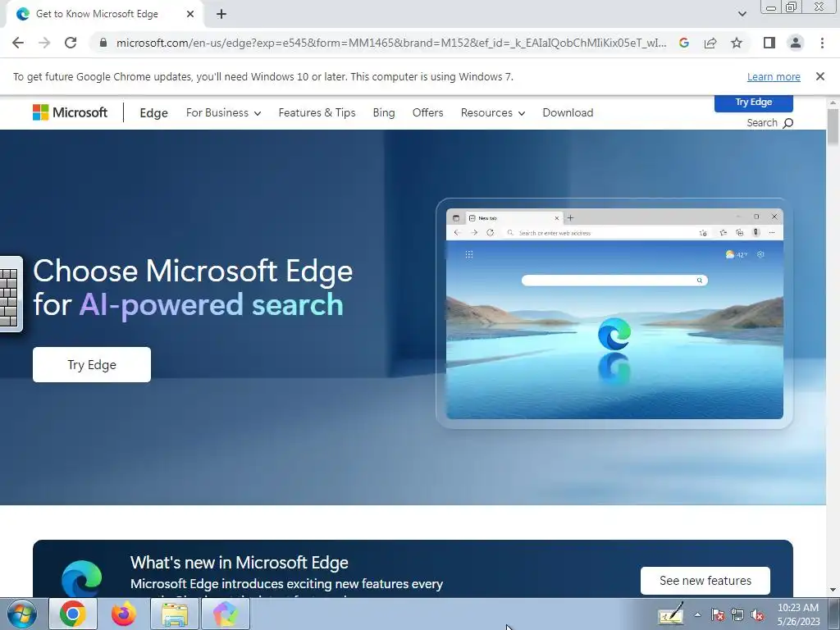Close the Get to Know Microsoft Edge tab
The height and width of the screenshot is (630, 840).
point(190,14)
